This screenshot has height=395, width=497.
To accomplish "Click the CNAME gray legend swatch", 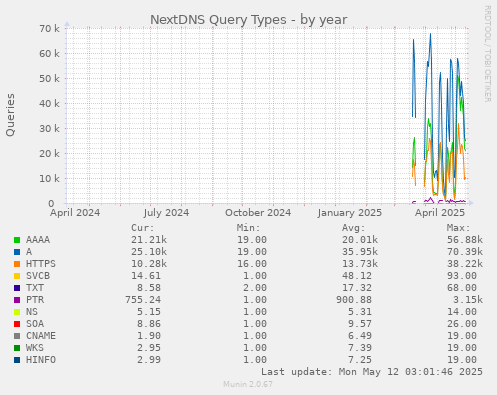I will (17, 336).
